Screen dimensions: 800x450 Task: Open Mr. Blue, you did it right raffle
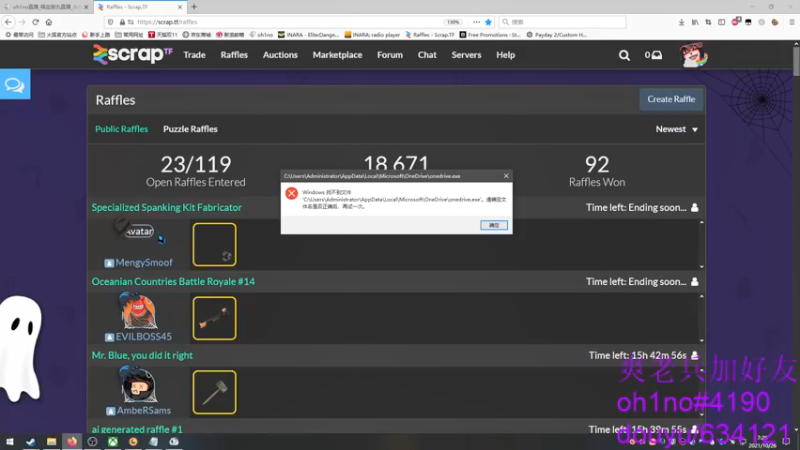142,355
